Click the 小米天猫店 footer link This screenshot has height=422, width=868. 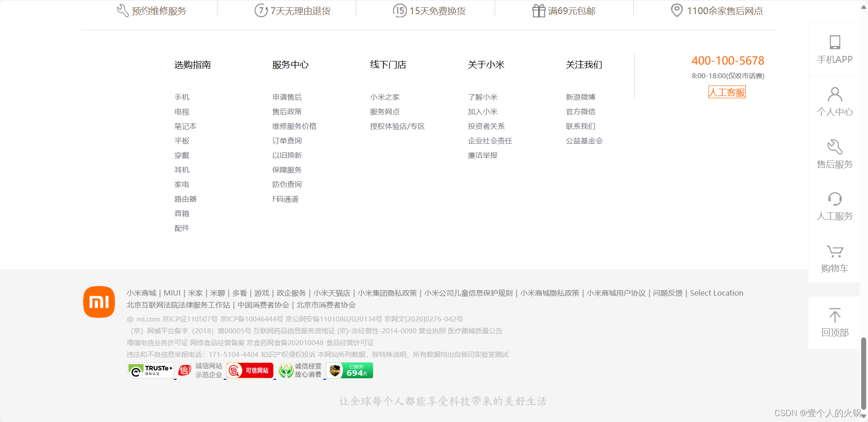332,293
